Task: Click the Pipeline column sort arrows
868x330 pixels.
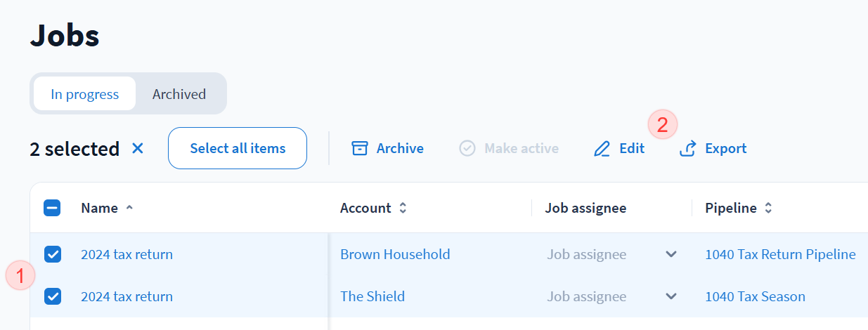Action: click(768, 208)
